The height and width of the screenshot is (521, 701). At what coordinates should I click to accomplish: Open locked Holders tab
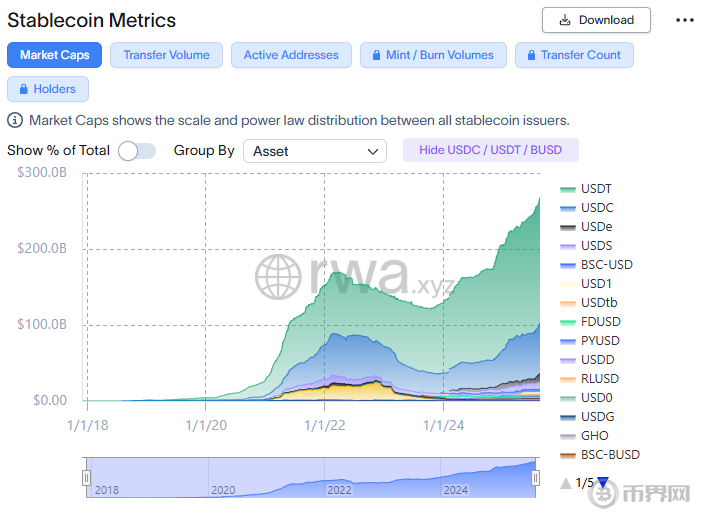[48, 89]
